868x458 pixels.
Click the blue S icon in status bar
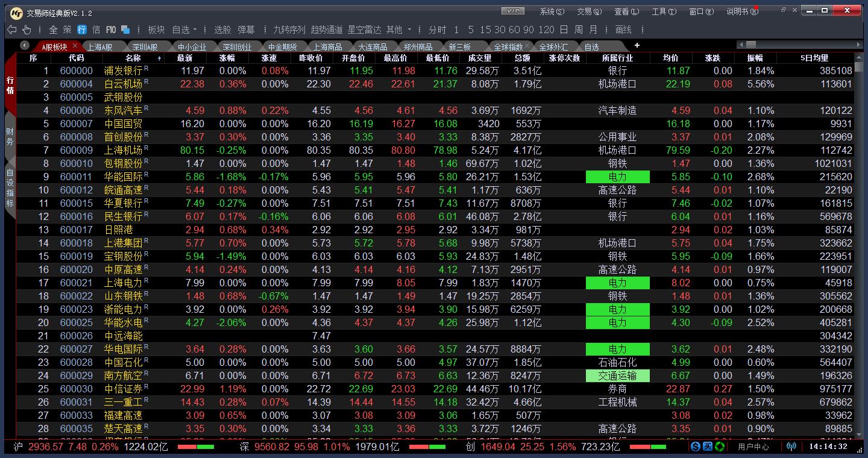(696, 447)
